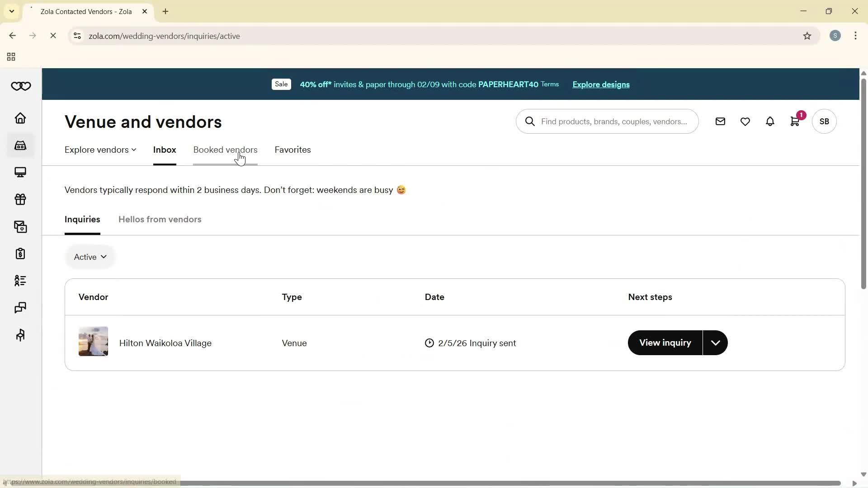The height and width of the screenshot is (488, 868).
Task: Open the budget clipboard icon
Action: 20,254
